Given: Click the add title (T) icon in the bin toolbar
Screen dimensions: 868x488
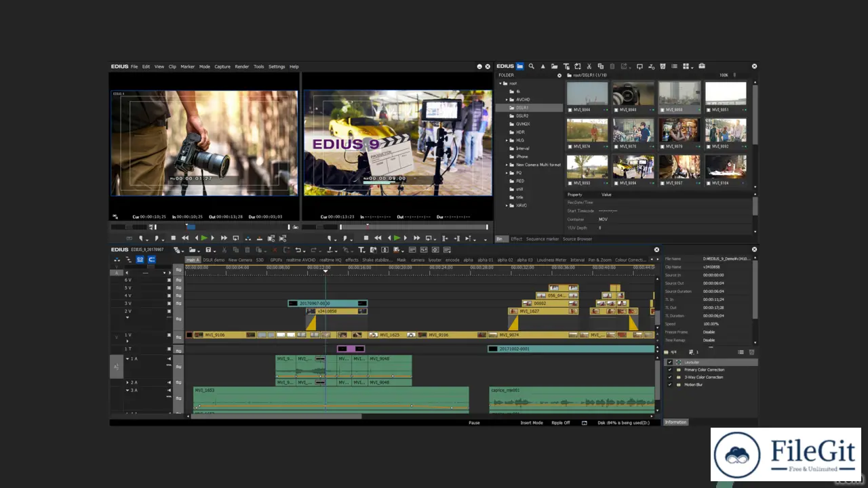Looking at the screenshot, I should point(566,66).
